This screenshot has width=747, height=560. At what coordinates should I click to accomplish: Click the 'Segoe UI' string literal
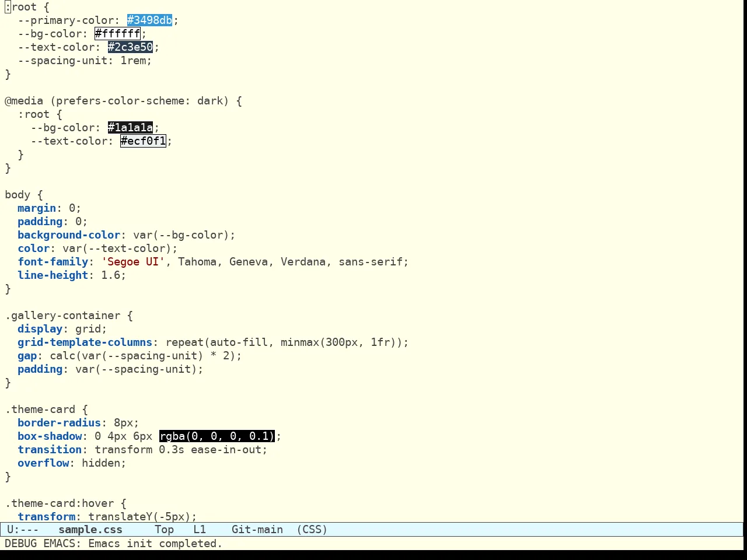133,262
